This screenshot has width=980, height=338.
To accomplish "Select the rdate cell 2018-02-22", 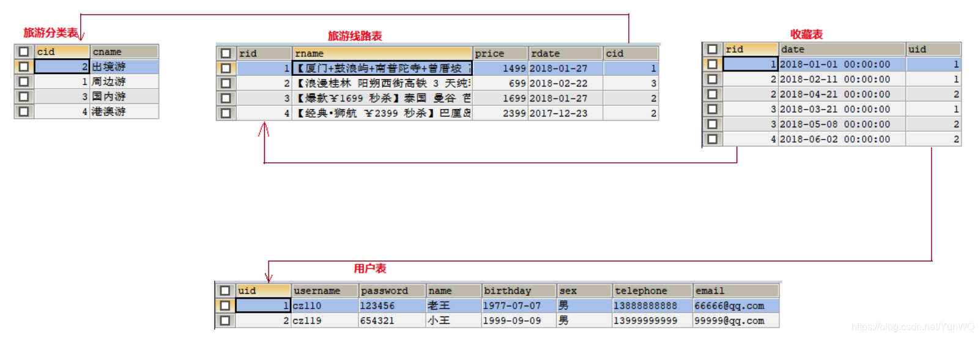I will [x=566, y=83].
